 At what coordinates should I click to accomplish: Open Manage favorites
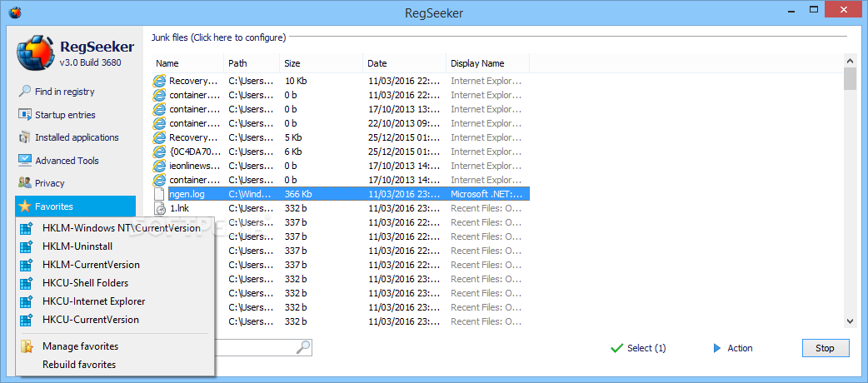coord(115,346)
